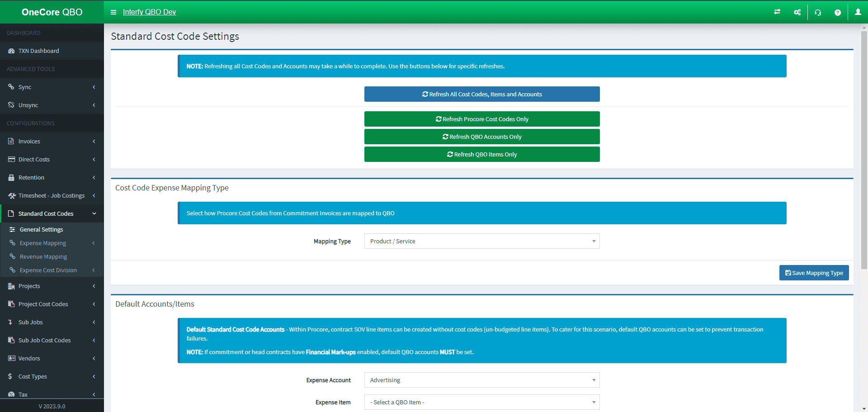Open the Expense Item dropdown
The width and height of the screenshot is (868, 412).
(481, 402)
